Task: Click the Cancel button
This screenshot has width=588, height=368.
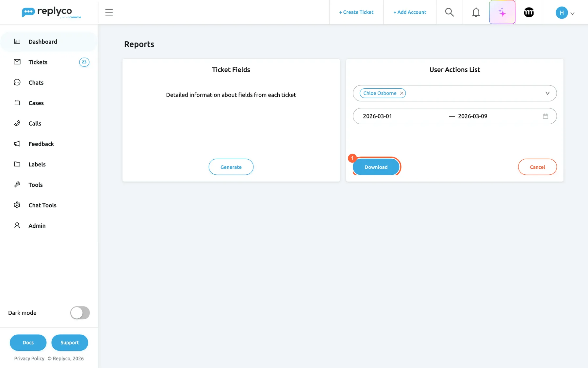Action: tap(537, 167)
